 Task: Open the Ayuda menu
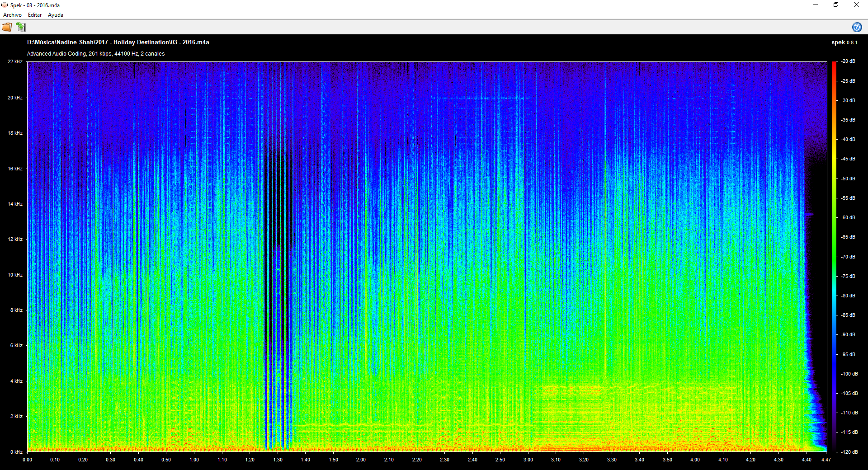(x=56, y=15)
